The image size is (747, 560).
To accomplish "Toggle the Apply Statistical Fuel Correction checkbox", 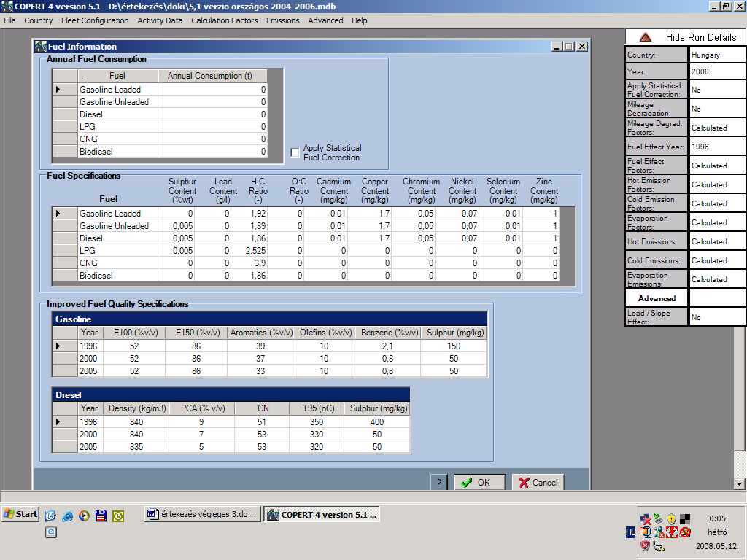I will [x=295, y=153].
